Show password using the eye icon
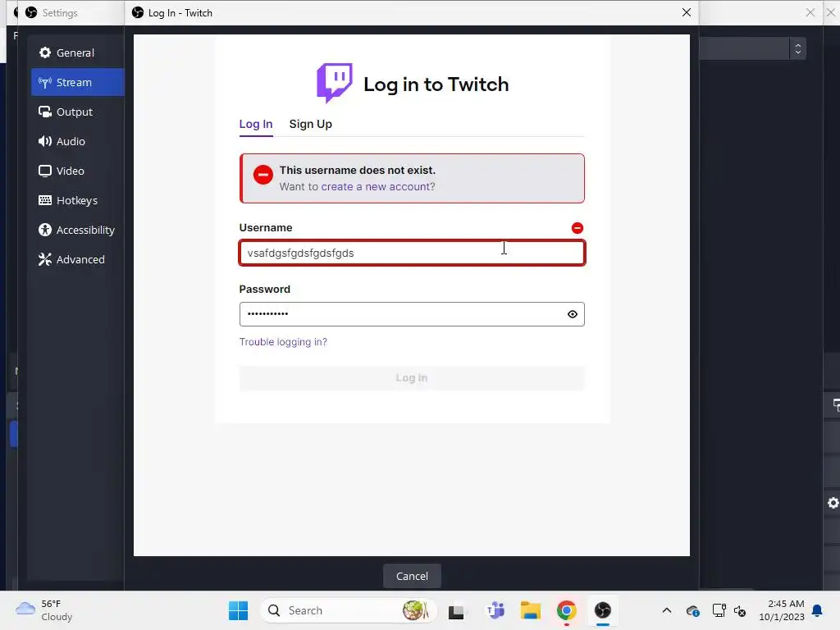The width and height of the screenshot is (840, 630). (572, 314)
